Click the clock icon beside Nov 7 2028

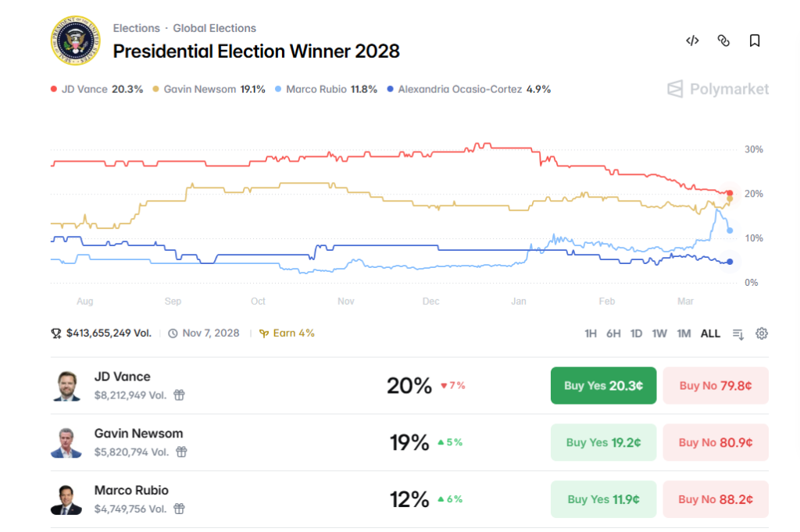pyautogui.click(x=173, y=333)
